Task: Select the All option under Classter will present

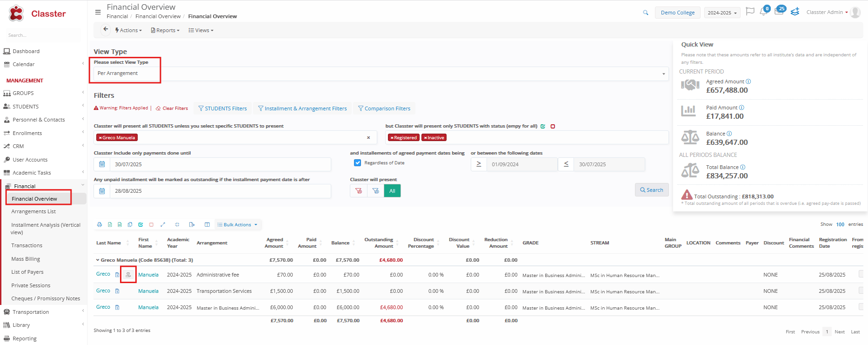Action: [392, 191]
